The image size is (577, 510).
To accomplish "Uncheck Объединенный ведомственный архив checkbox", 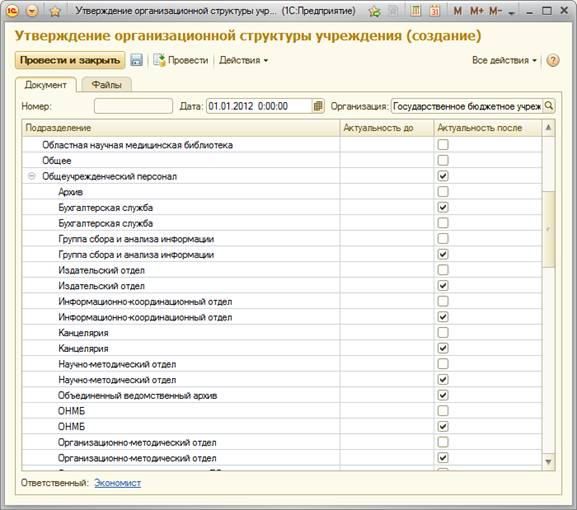I will click(x=443, y=395).
